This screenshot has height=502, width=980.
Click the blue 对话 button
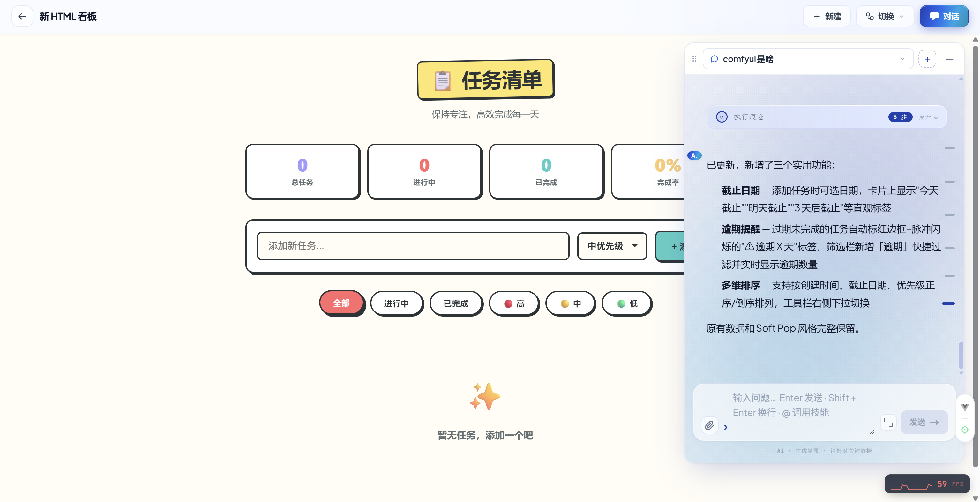click(x=944, y=16)
